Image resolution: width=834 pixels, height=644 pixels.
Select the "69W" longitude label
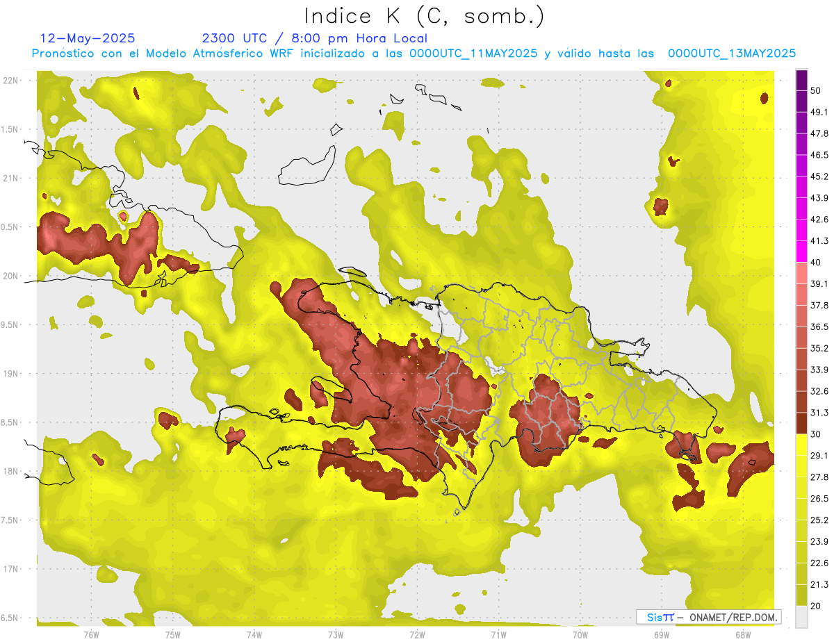[662, 634]
